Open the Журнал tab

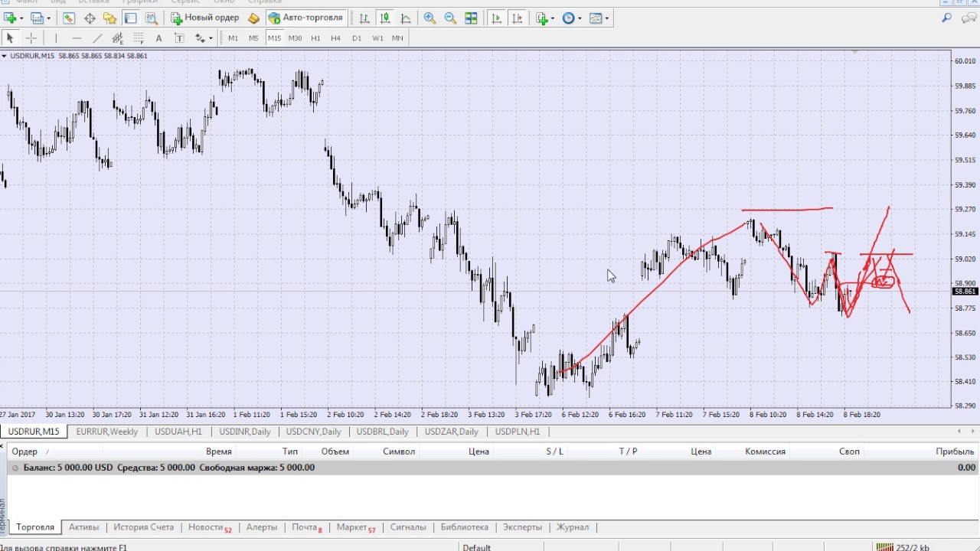click(x=573, y=527)
